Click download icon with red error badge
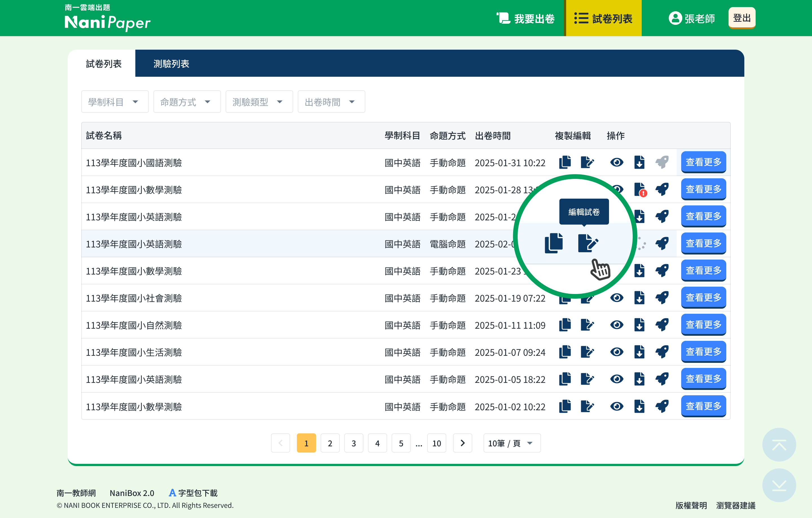This screenshot has height=518, width=812. (x=640, y=190)
